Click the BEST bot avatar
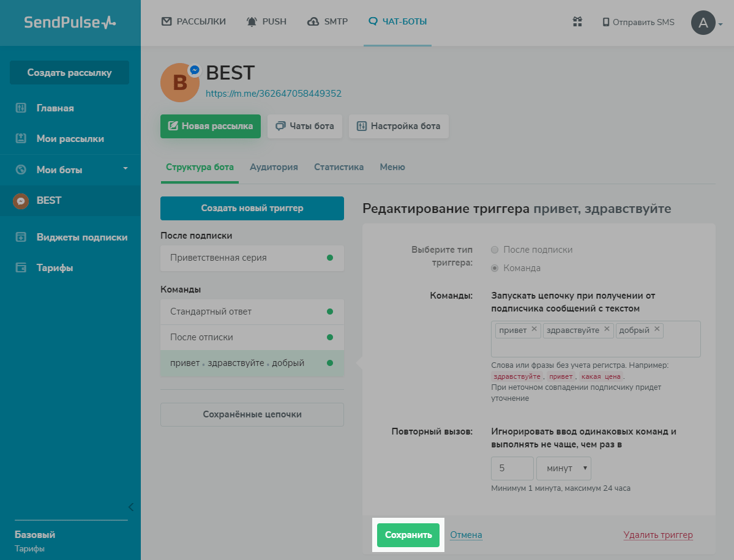The image size is (734, 560). 180,83
